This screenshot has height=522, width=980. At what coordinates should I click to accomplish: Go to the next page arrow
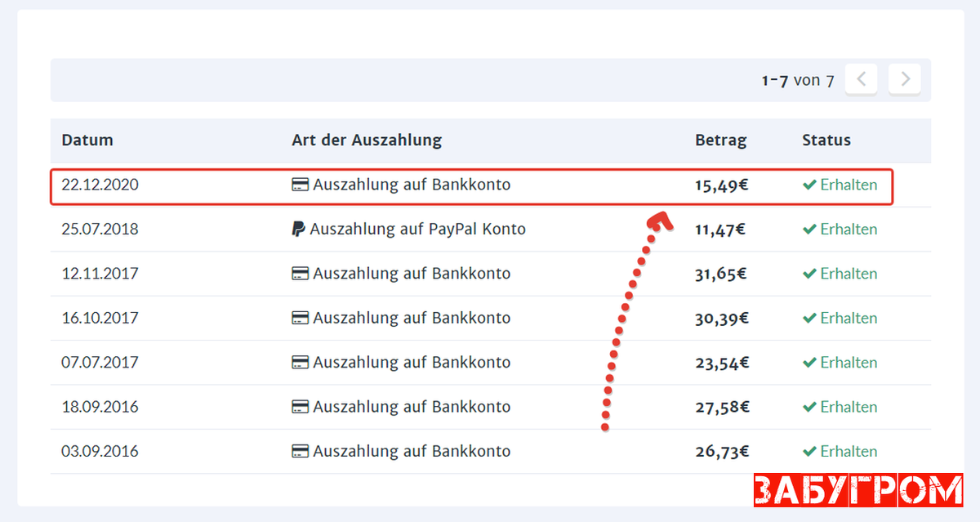click(905, 80)
